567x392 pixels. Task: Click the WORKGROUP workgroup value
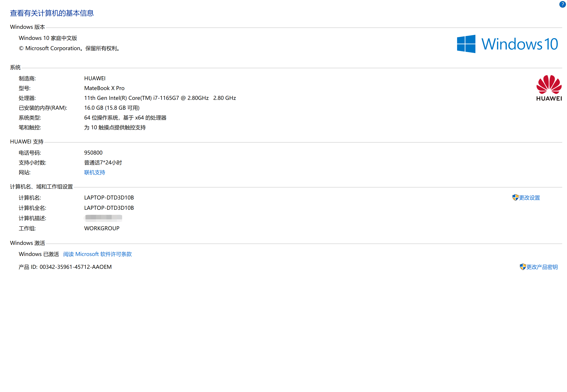(102, 228)
